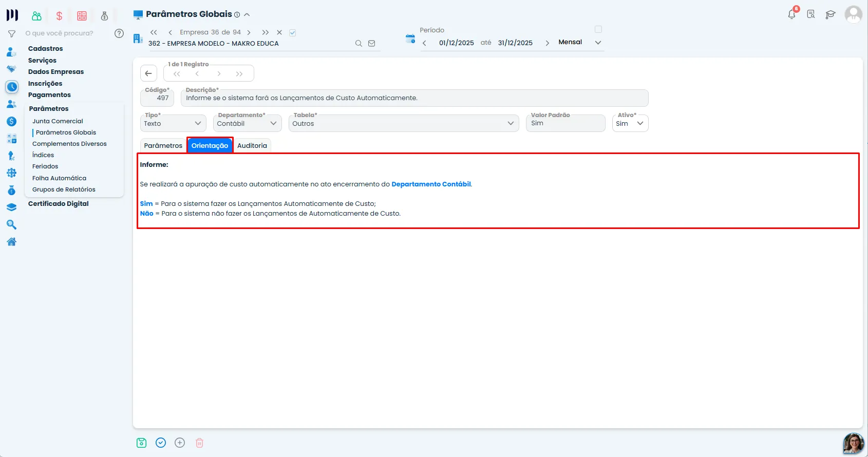
Task: Open Folha Automática in sidebar
Action: [x=59, y=178]
